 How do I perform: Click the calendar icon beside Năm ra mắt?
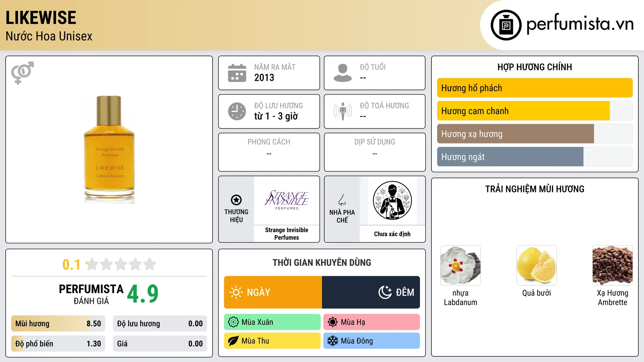click(x=237, y=73)
